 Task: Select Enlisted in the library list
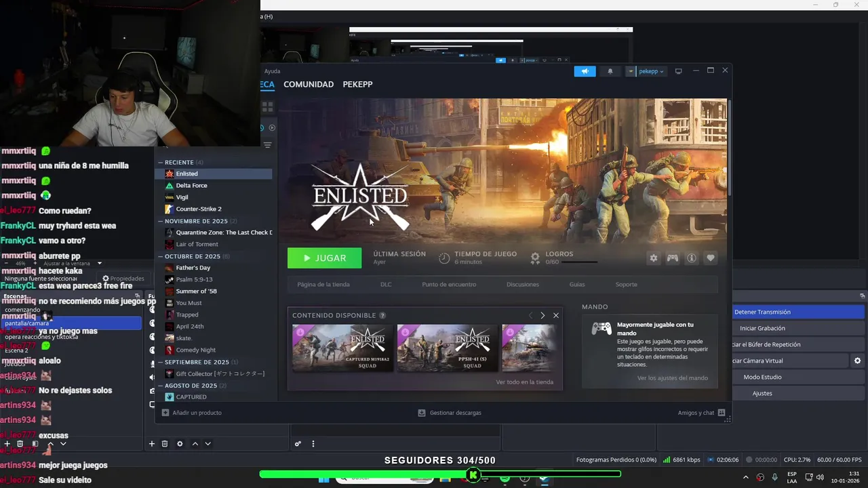(x=214, y=174)
